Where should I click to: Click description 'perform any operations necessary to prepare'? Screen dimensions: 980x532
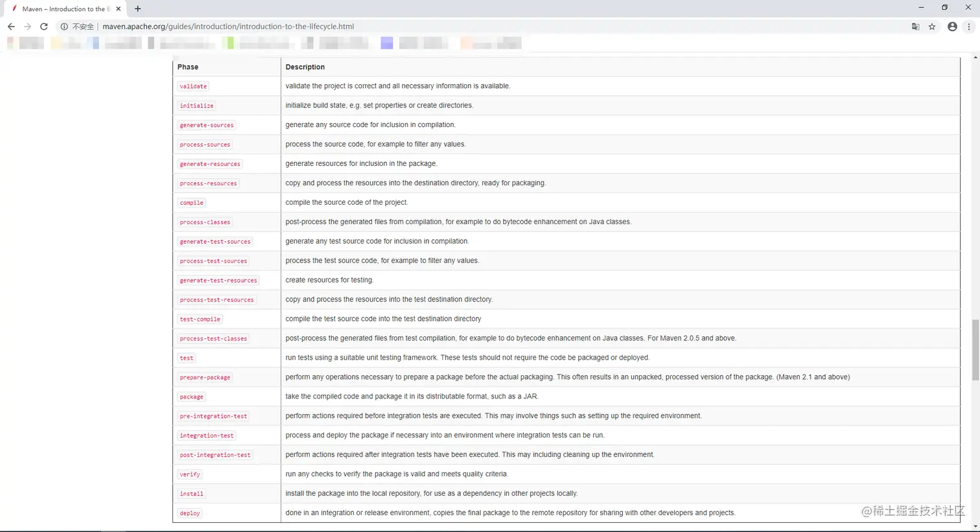pyautogui.click(x=568, y=377)
